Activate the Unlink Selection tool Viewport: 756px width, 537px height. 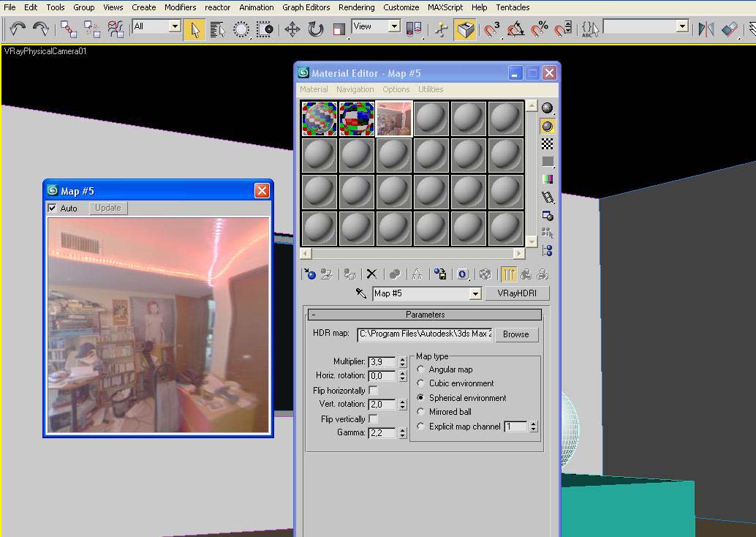91,29
